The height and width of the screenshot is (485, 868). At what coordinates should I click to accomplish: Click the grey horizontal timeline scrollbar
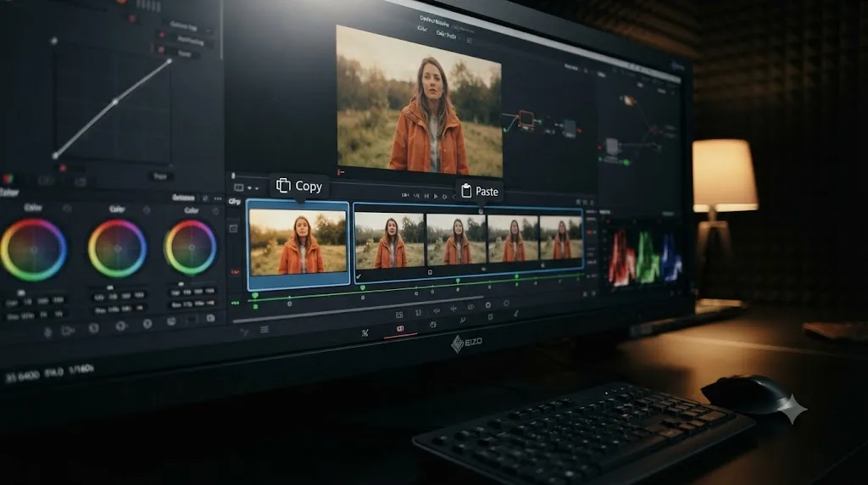click(x=357, y=312)
